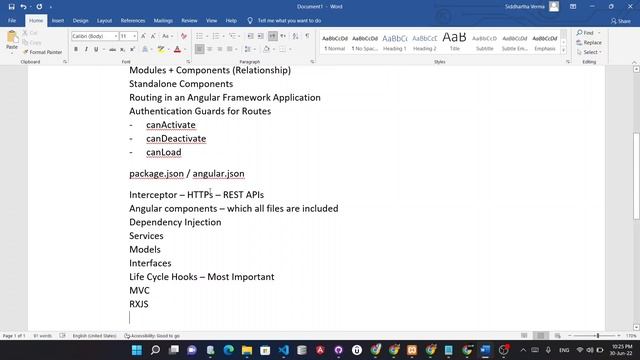The width and height of the screenshot is (640, 360).
Task: Open Microsoft Edge from taskbar
Action: pos(229,350)
